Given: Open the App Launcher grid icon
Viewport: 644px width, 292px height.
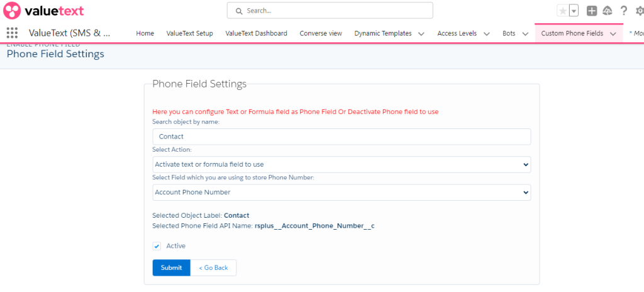Looking at the screenshot, I should [x=11, y=33].
